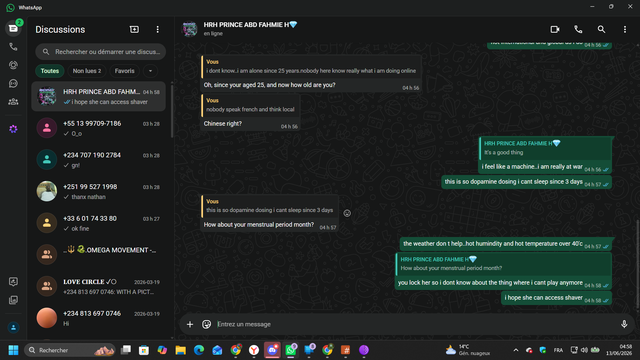Open the Calls tab in the sidebar
This screenshot has width=640, height=360.
[13, 47]
